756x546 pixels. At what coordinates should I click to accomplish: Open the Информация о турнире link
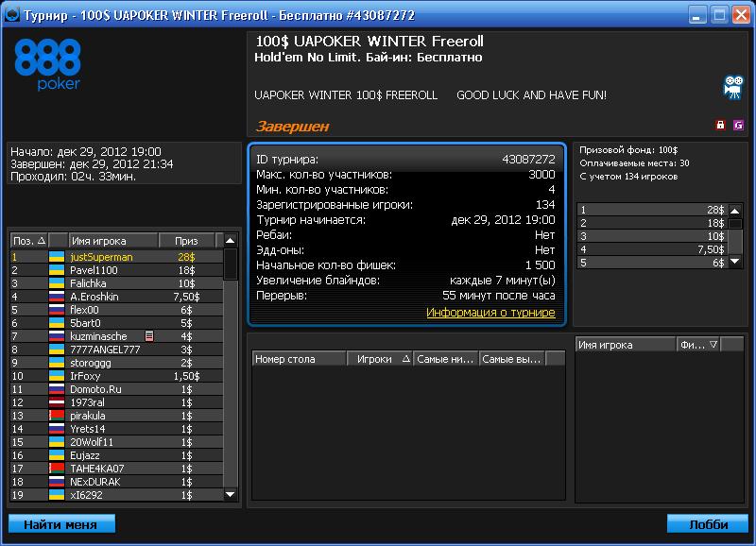tap(490, 313)
